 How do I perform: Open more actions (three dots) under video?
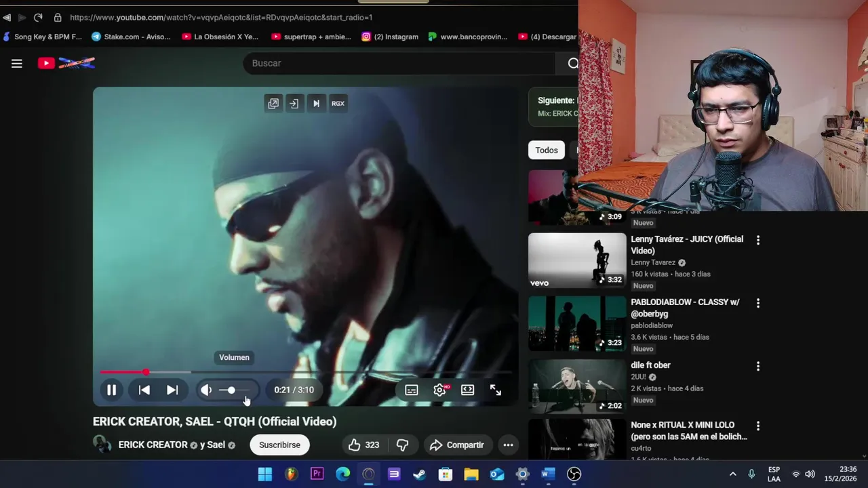point(508,445)
